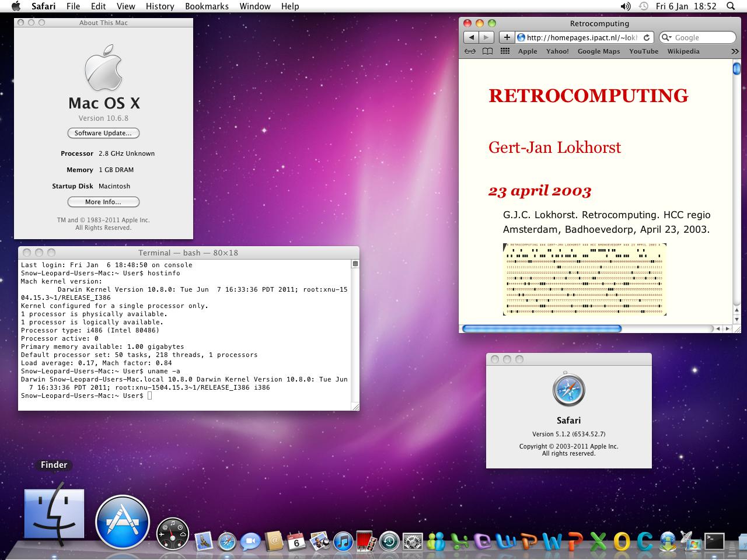Viewport: 747px width, 560px height.
Task: Open Photo Booth dock icon
Action: [x=365, y=541]
